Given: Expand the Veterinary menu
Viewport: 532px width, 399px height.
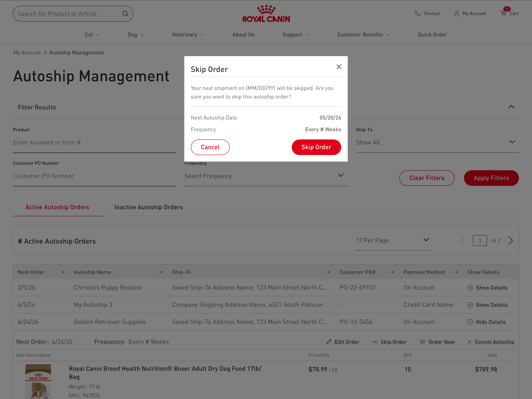Looking at the screenshot, I should click(x=188, y=35).
